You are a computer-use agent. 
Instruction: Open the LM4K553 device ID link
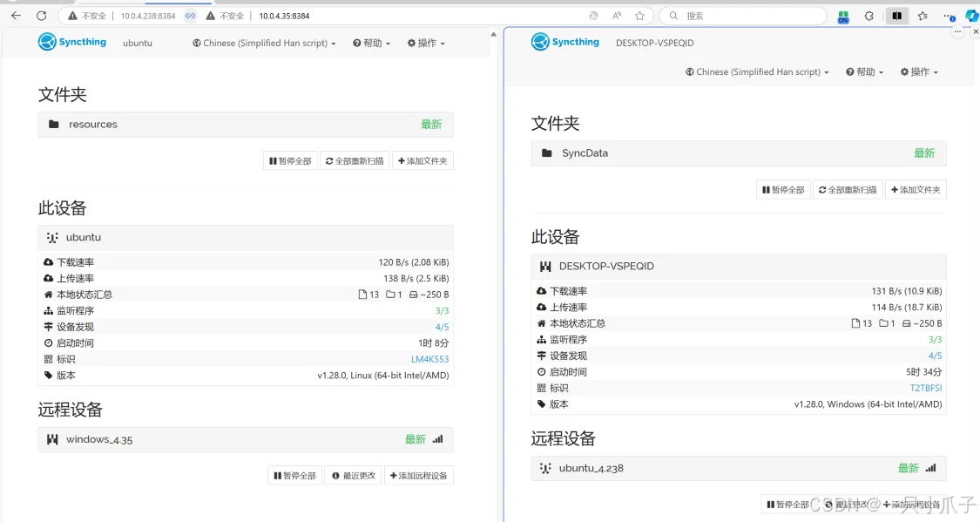click(430, 359)
